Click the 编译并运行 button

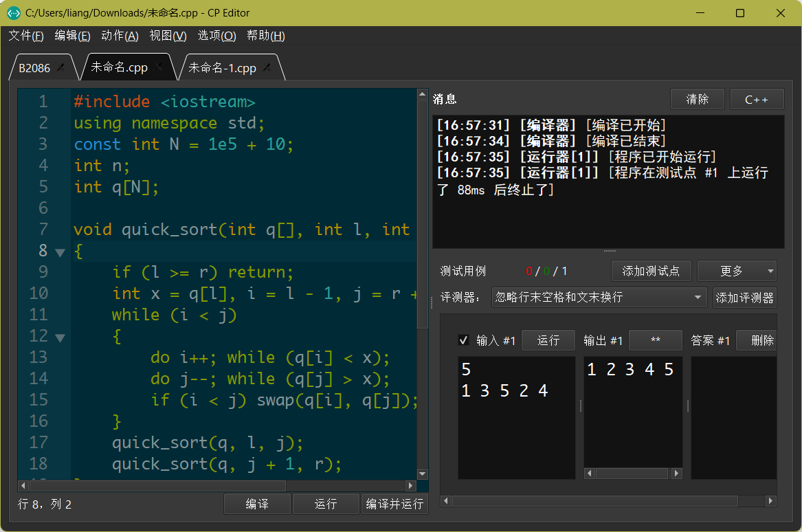[394, 504]
